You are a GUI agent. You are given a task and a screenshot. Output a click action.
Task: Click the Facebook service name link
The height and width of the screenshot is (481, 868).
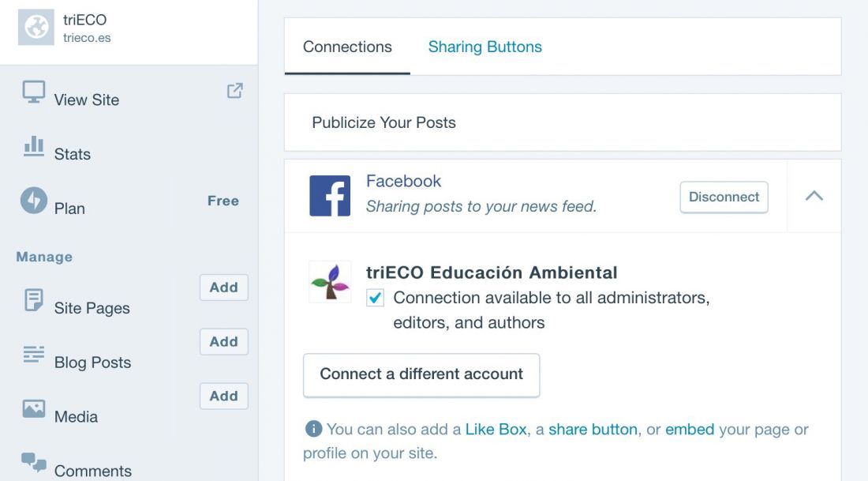tap(403, 181)
